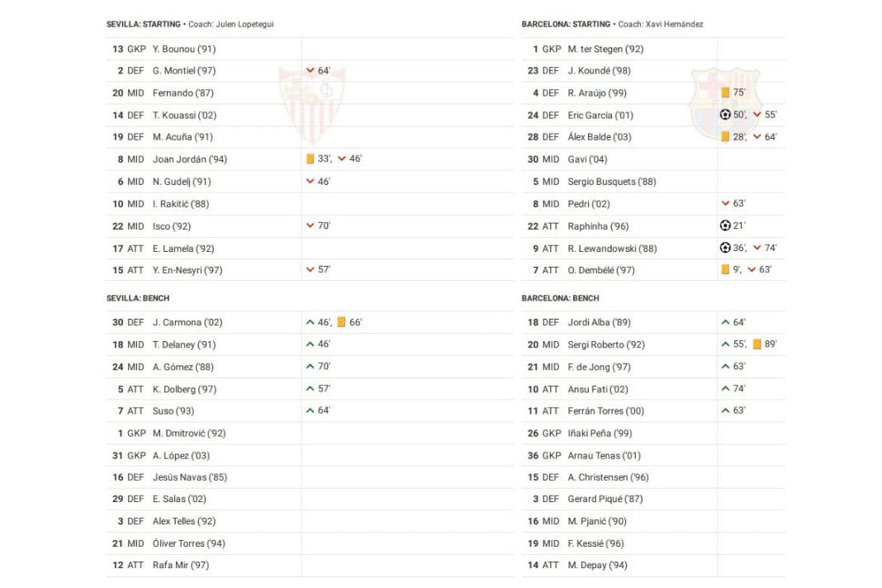
Task: Click Sergi Roberto's yellow card icon
Action: pyautogui.click(x=756, y=344)
